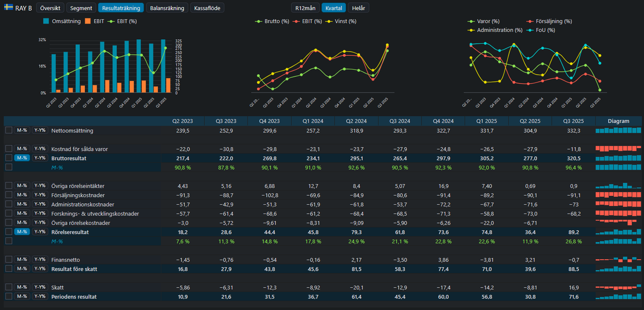
Task: Toggle Y-Y% for Skatt
Action: [x=39, y=287]
